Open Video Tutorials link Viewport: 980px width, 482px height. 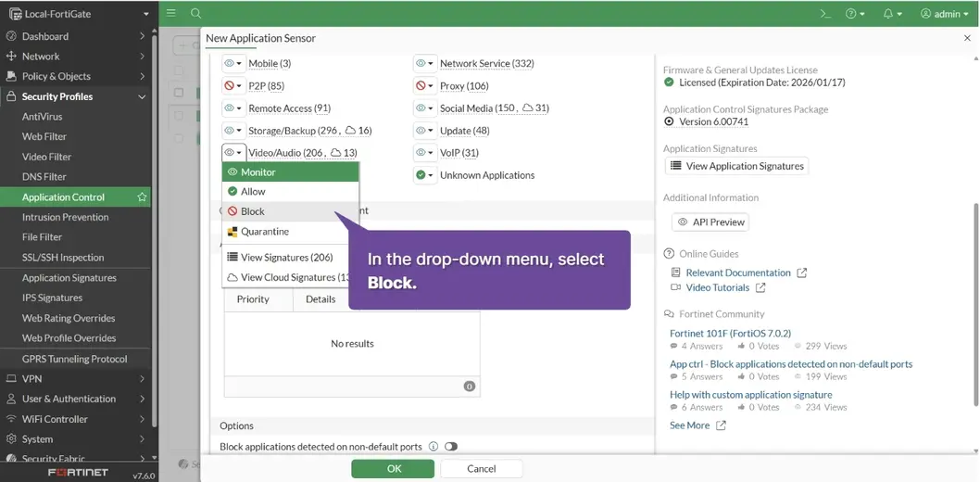pyautogui.click(x=718, y=287)
